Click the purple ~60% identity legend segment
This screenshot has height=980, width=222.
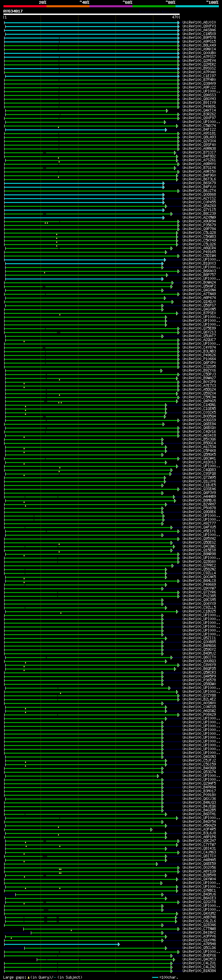pos(111,6)
